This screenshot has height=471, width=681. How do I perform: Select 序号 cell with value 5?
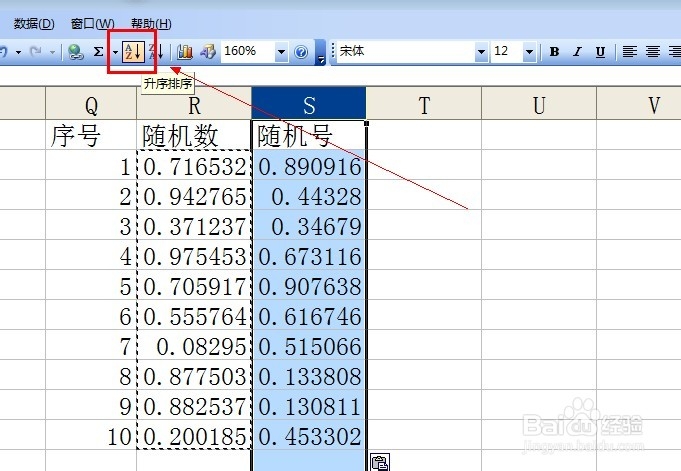pos(91,285)
